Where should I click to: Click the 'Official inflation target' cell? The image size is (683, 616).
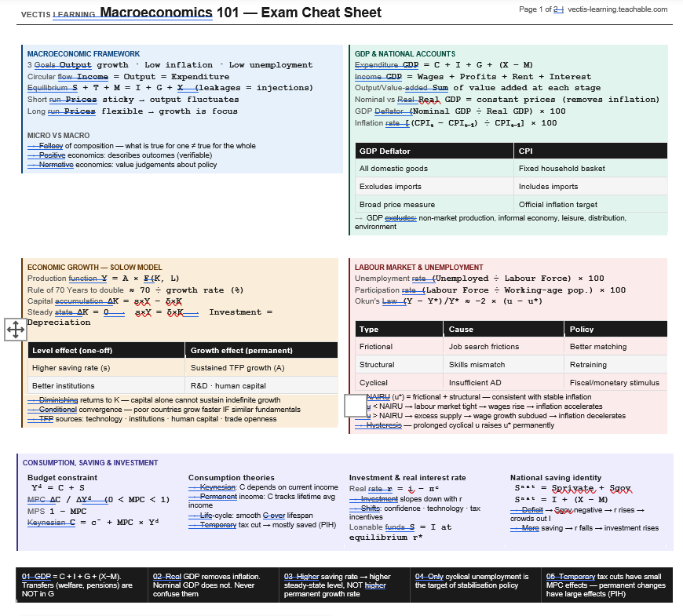pyautogui.click(x=590, y=204)
